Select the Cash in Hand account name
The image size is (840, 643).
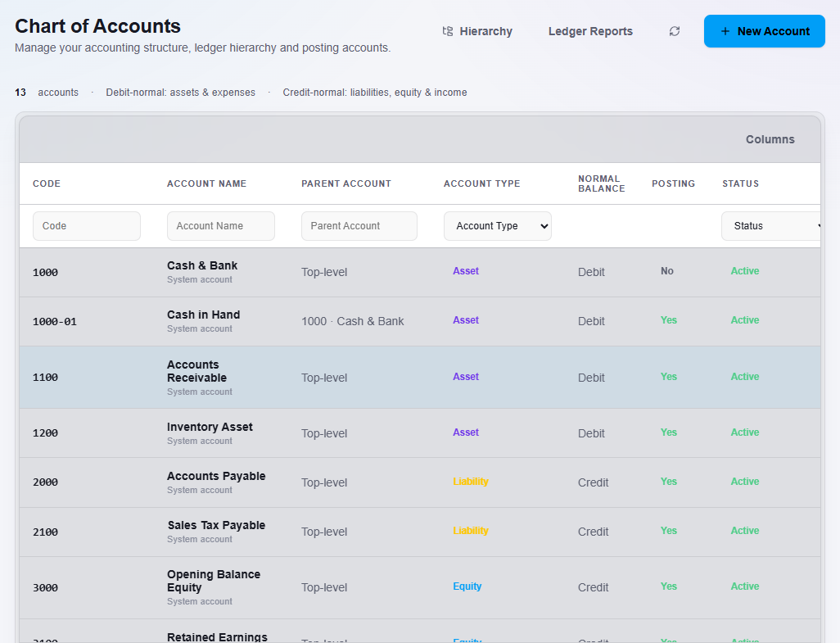tap(203, 315)
